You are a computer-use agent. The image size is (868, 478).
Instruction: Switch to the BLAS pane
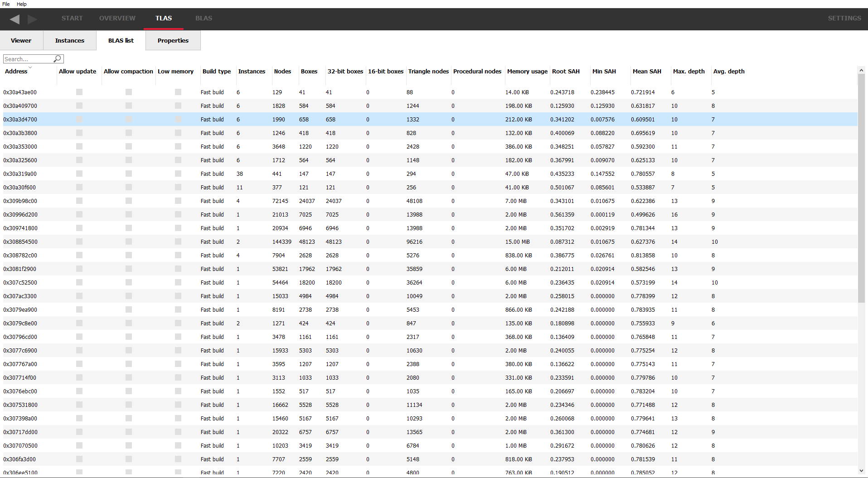[x=204, y=18]
